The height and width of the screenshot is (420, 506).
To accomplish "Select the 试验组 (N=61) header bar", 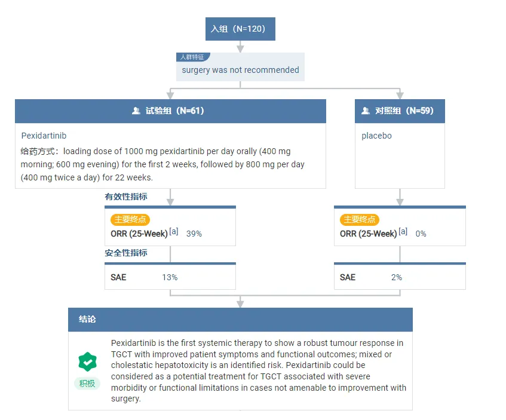I will point(170,111).
